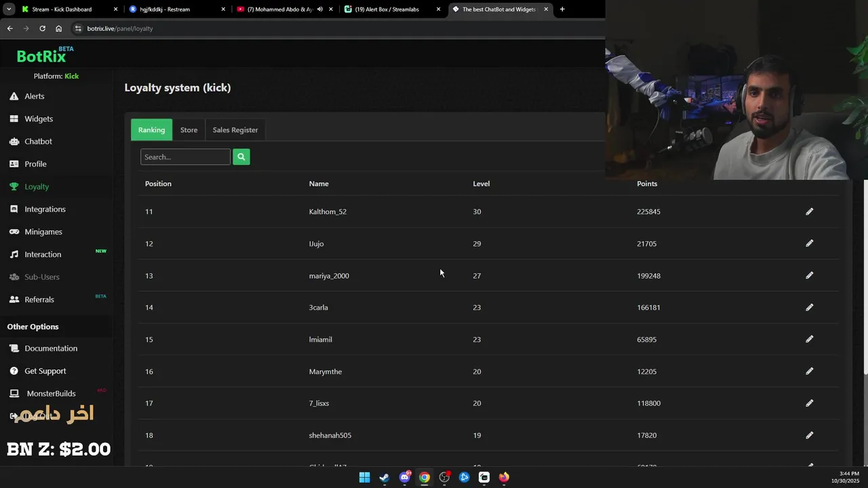Edit points for 7_lisxs
The width and height of the screenshot is (868, 488).
(809, 403)
